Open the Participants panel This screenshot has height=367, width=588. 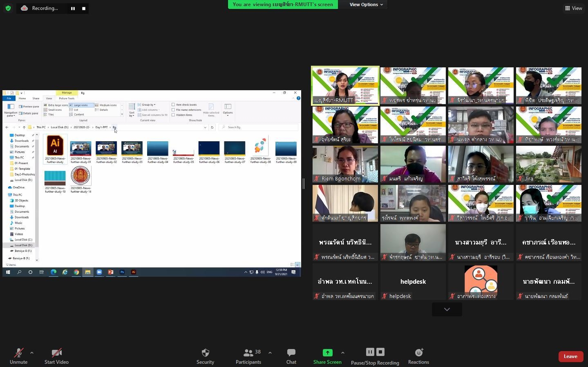tap(248, 356)
